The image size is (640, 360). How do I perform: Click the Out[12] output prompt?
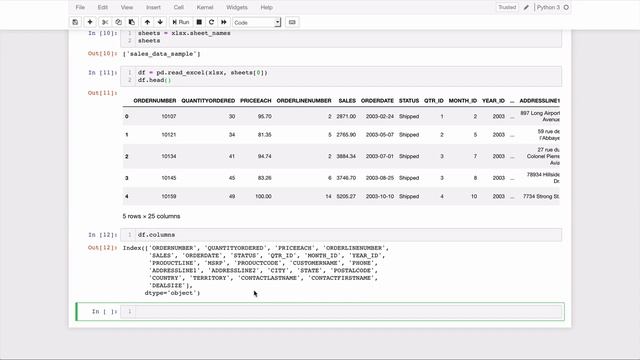(x=102, y=248)
